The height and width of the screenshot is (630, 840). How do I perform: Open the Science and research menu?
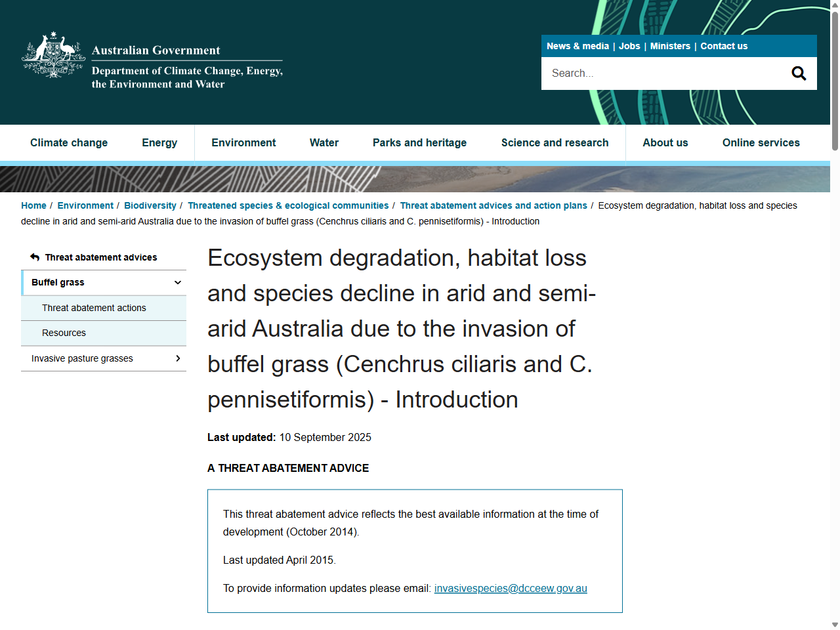(555, 143)
